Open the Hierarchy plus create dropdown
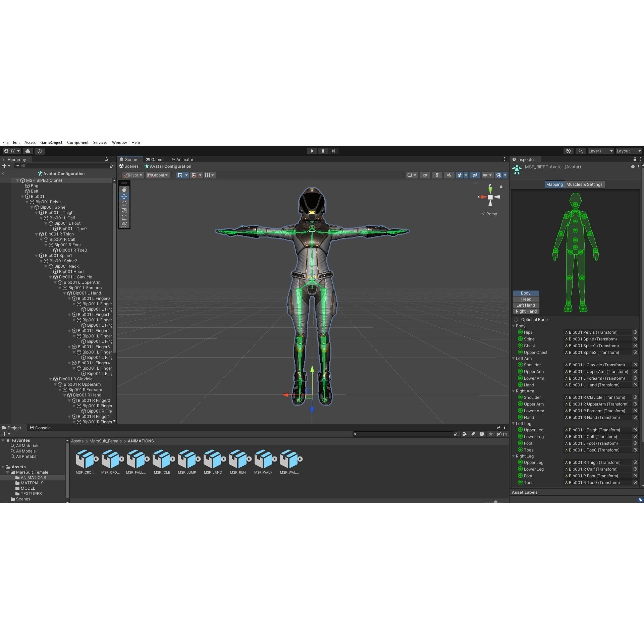The width and height of the screenshot is (644, 644). pos(6,166)
